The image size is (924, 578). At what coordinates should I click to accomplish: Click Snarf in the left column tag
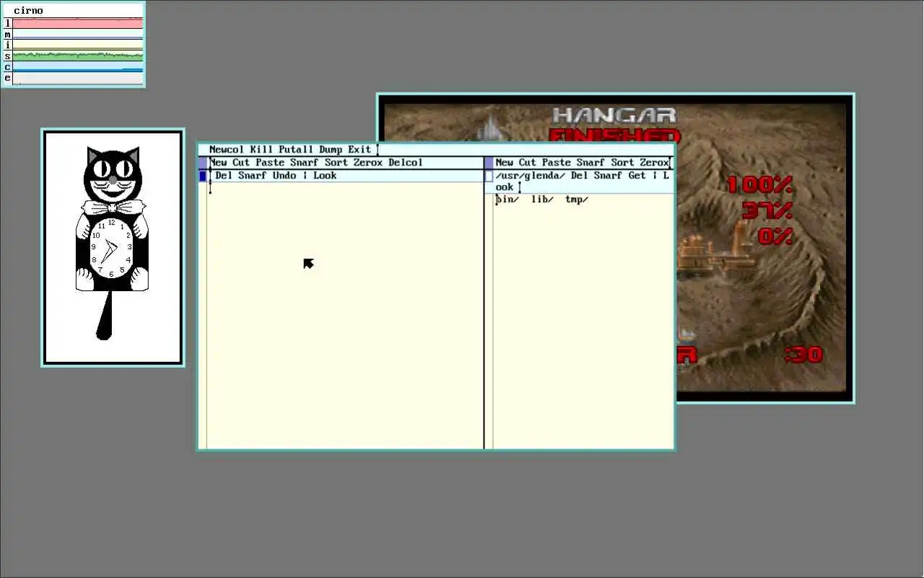[x=305, y=163]
